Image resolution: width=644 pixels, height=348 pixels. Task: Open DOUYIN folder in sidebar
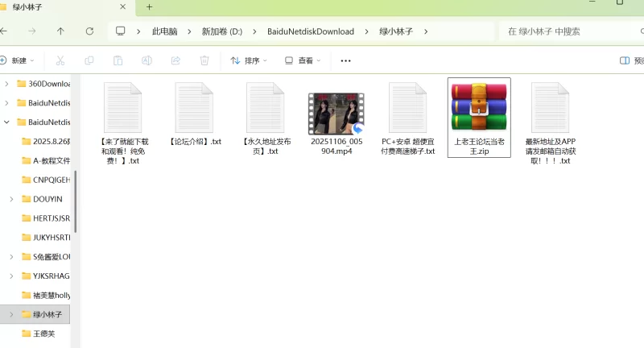tap(42, 199)
